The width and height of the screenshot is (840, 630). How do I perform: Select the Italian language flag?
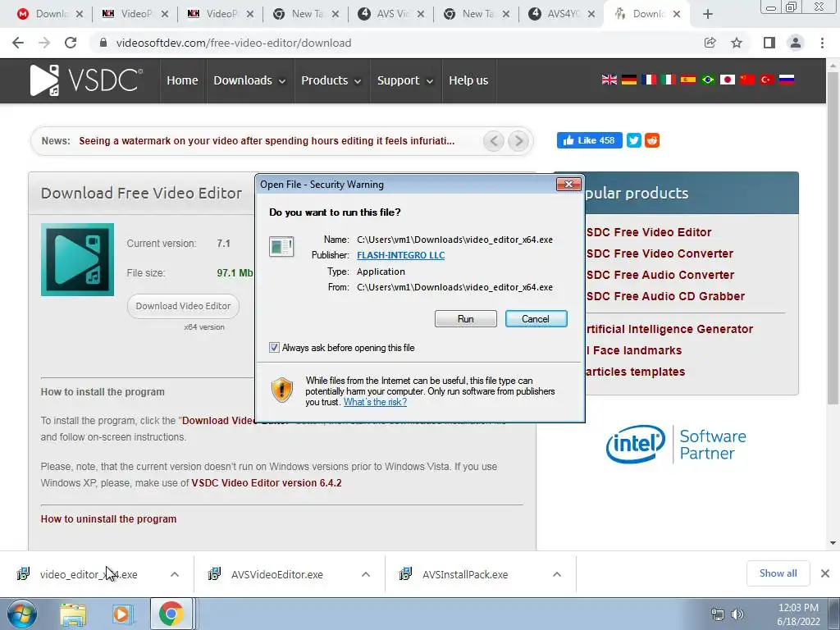point(668,80)
